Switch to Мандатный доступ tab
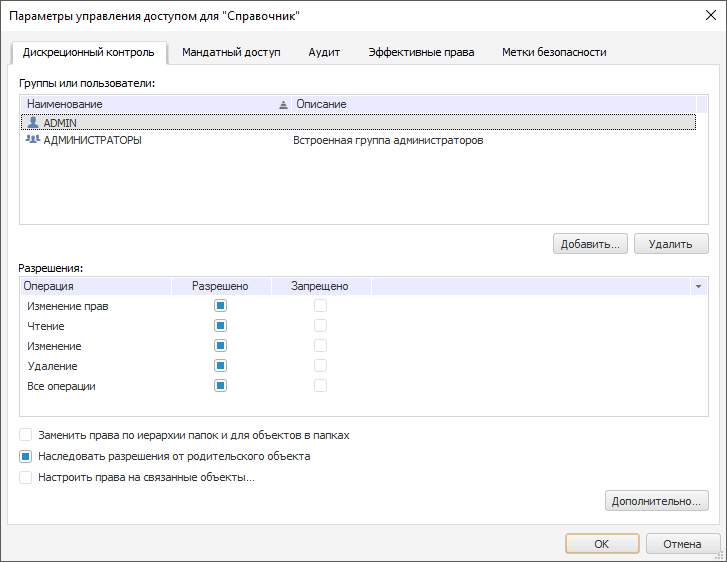The image size is (727, 562). coord(231,52)
